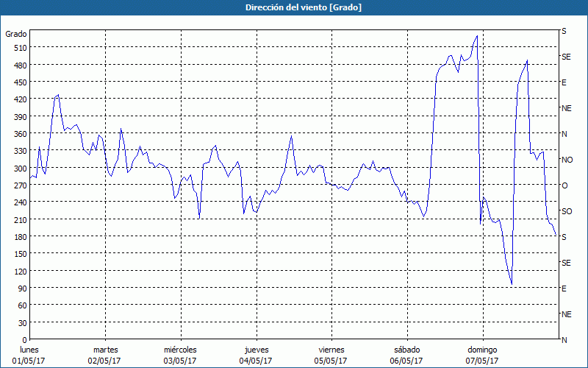Viewport: 588px width, 368px height.
Task: Click the 07/05/17 date label
Action: click(x=481, y=361)
